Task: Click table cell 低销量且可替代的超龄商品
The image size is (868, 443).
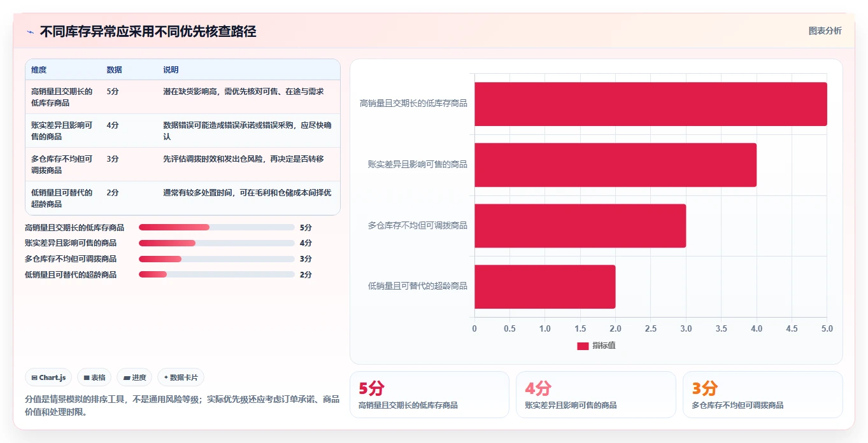Action: point(62,198)
